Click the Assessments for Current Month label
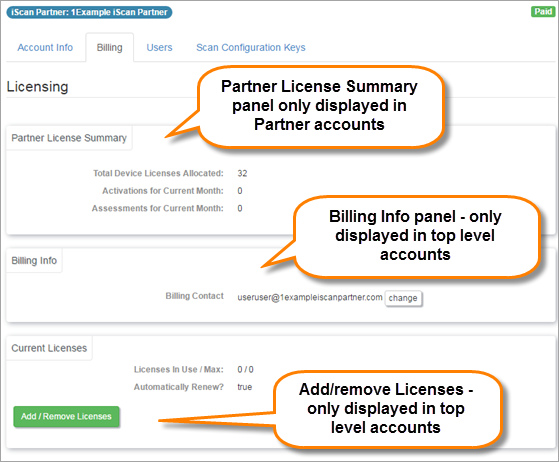The image size is (559, 462). pos(158,208)
